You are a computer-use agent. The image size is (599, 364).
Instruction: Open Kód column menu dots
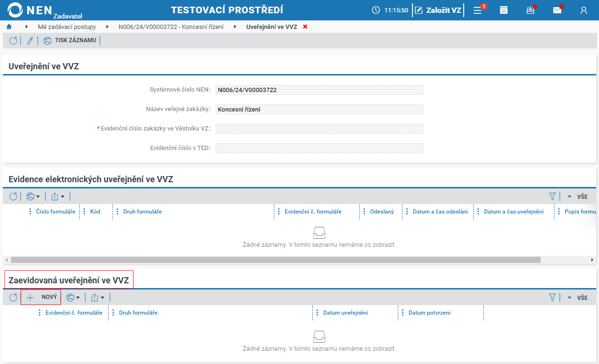pyautogui.click(x=85, y=212)
